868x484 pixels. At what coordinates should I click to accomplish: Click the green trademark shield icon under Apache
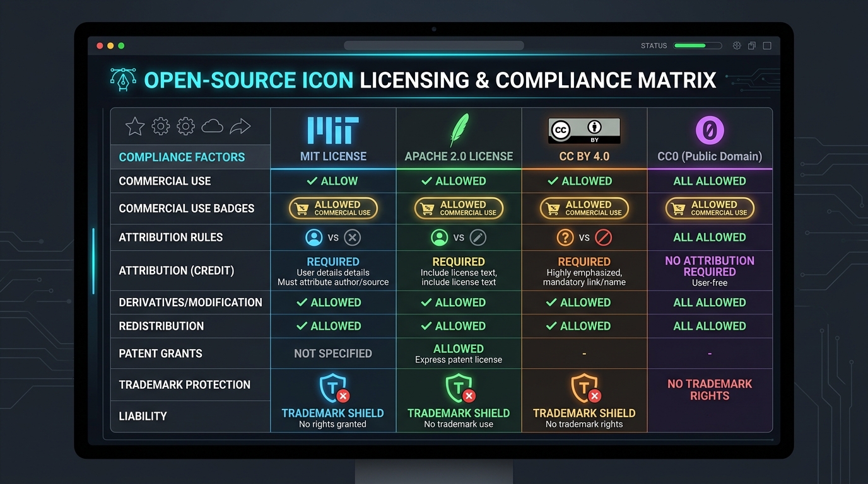coord(459,388)
